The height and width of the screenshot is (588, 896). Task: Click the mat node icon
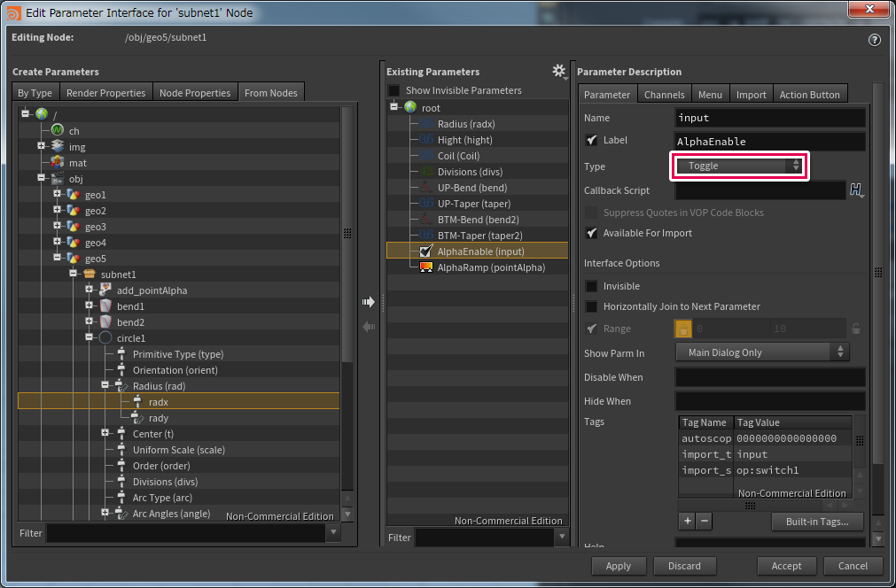pyautogui.click(x=57, y=163)
